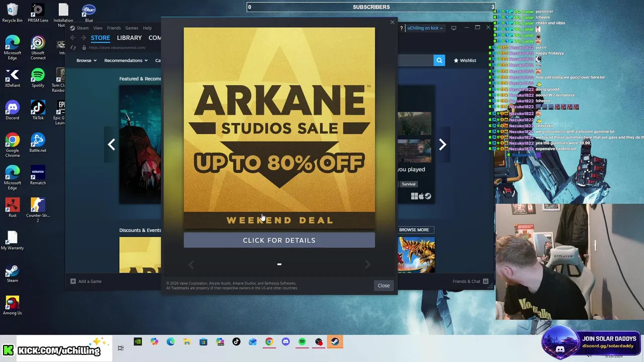Open the PRISM Lens desktop icon
The width and height of the screenshot is (644, 362).
38,13
